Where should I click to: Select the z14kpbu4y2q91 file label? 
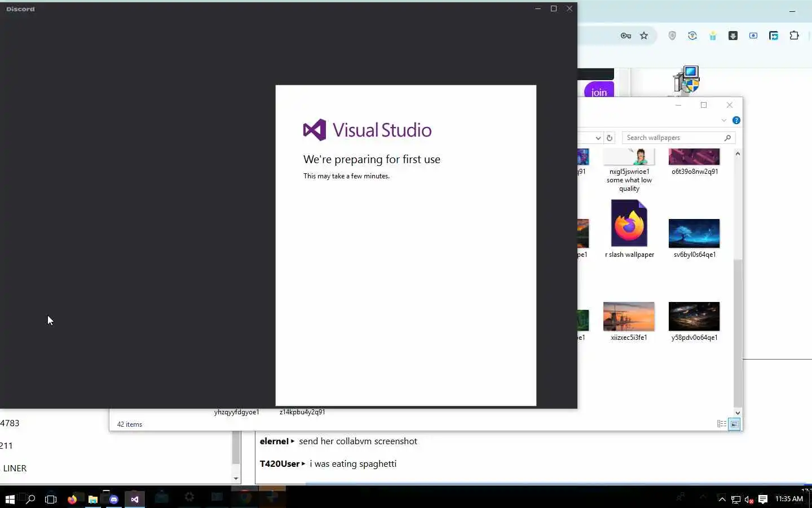302,412
